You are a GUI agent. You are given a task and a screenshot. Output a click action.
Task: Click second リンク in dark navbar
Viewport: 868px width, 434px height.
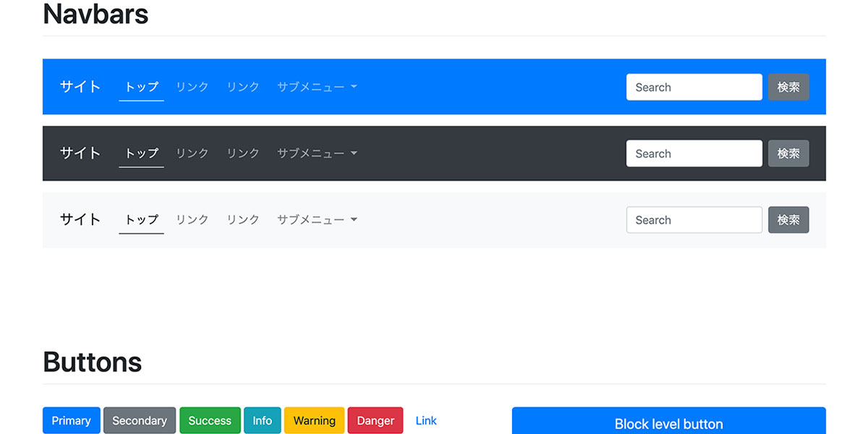243,153
